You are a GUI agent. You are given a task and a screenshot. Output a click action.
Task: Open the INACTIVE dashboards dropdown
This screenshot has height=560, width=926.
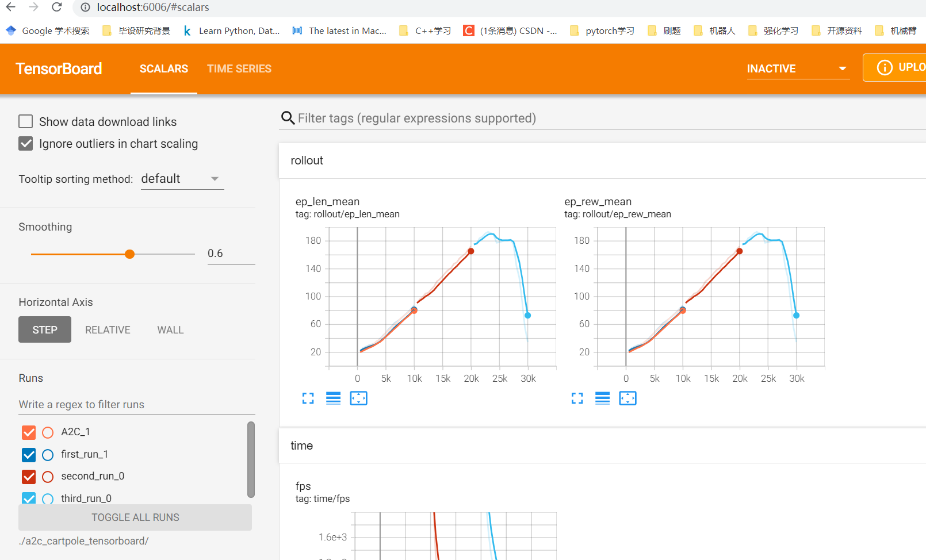coord(798,68)
